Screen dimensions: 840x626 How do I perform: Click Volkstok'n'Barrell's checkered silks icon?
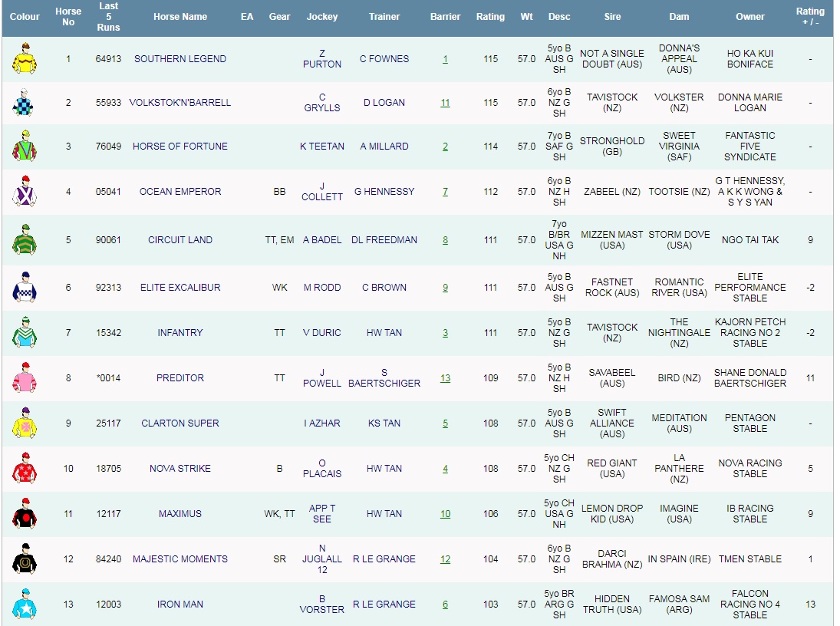click(x=25, y=103)
